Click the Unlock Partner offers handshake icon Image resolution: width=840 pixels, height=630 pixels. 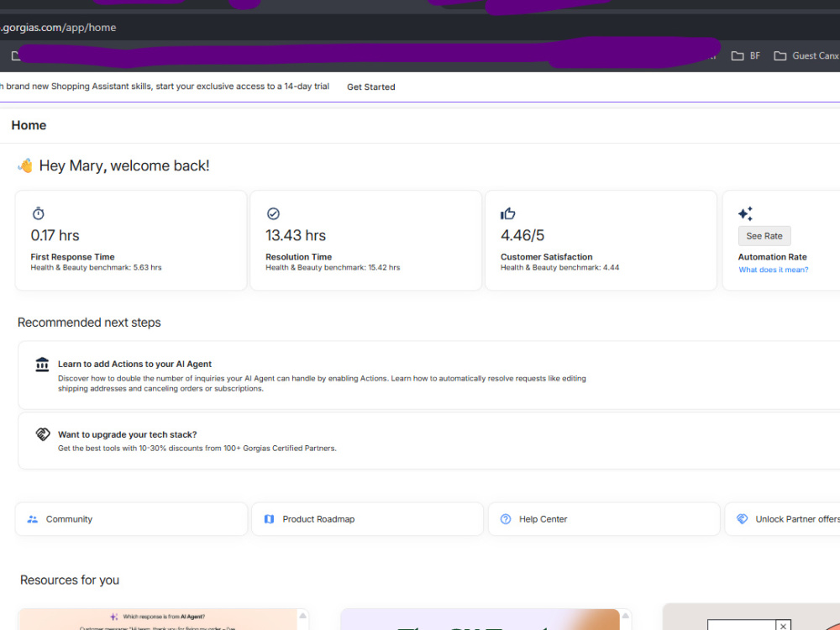742,519
